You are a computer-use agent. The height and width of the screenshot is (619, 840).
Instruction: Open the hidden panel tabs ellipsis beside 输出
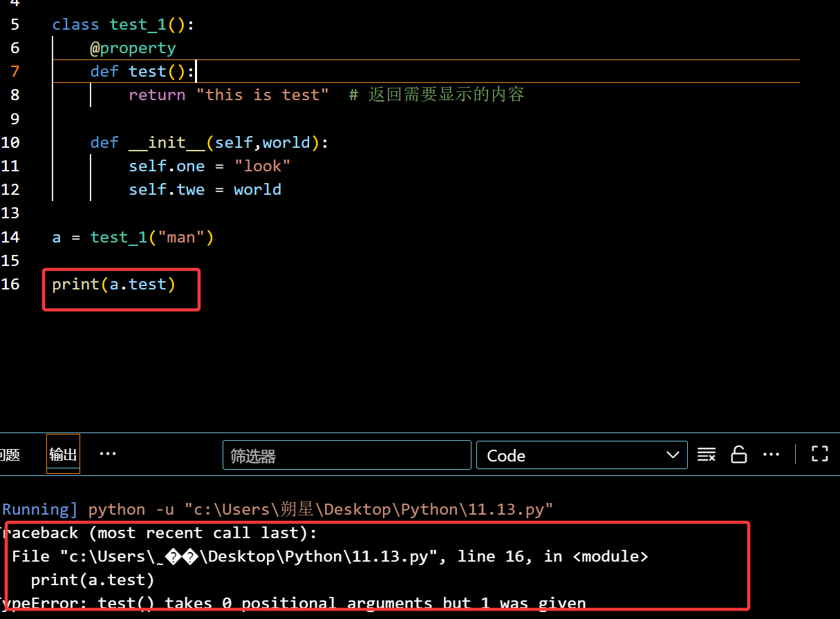[x=108, y=454]
